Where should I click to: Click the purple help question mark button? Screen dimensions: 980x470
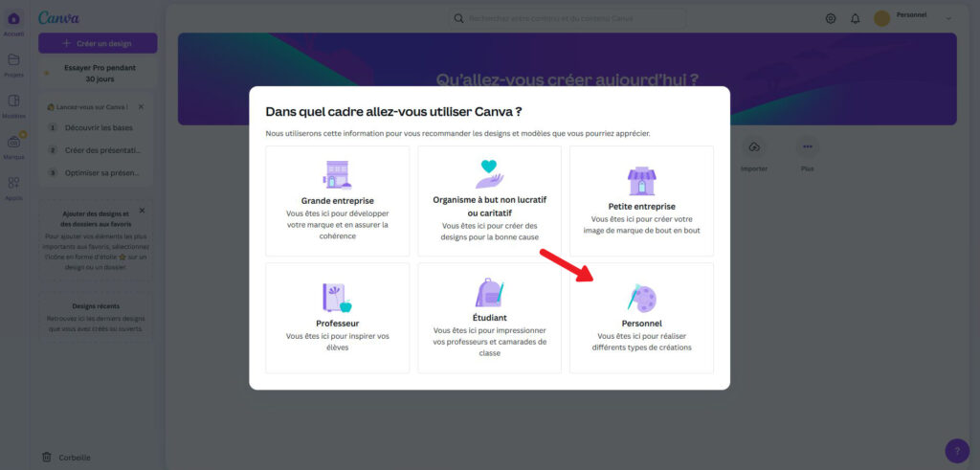(x=956, y=451)
